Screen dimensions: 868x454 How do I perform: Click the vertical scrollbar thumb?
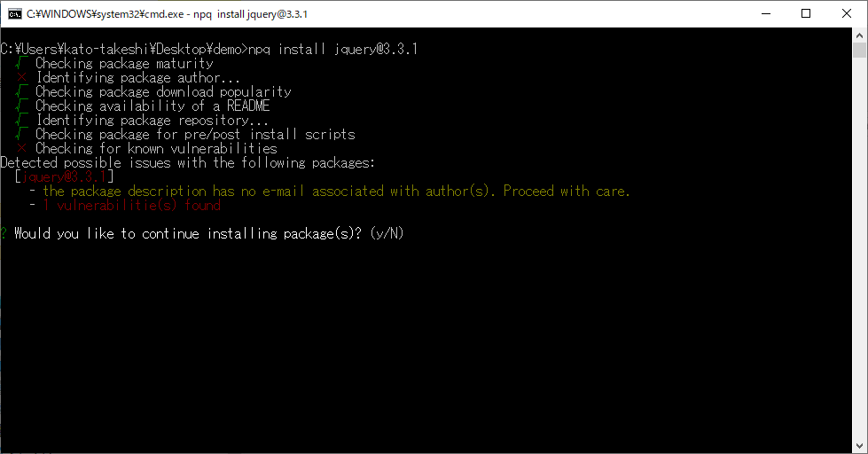point(859,50)
